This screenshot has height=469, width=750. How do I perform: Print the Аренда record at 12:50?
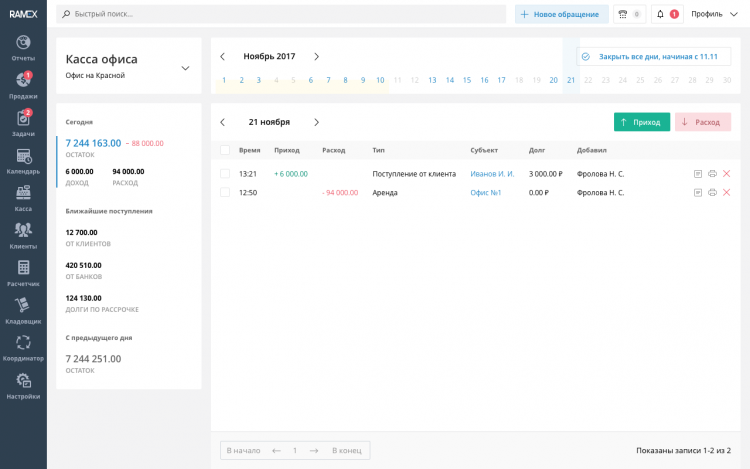coord(712,192)
